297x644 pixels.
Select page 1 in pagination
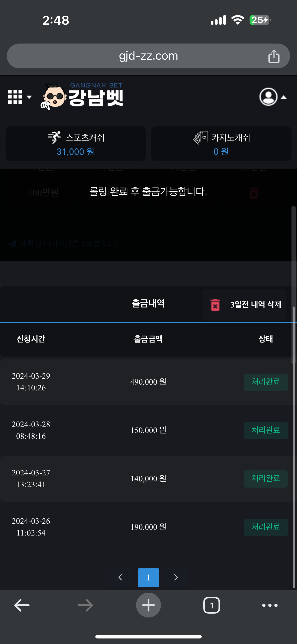point(148,577)
